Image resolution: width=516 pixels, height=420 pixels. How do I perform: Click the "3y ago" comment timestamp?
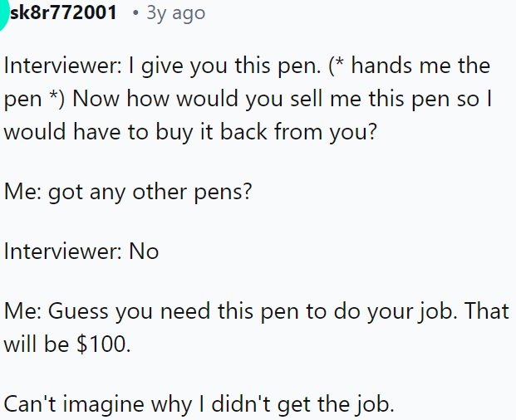pos(174,14)
